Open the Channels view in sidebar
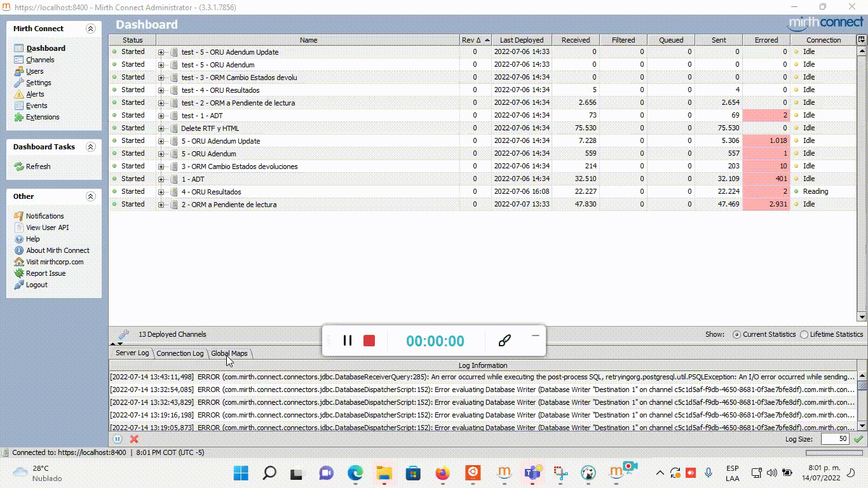 pyautogui.click(x=39, y=60)
